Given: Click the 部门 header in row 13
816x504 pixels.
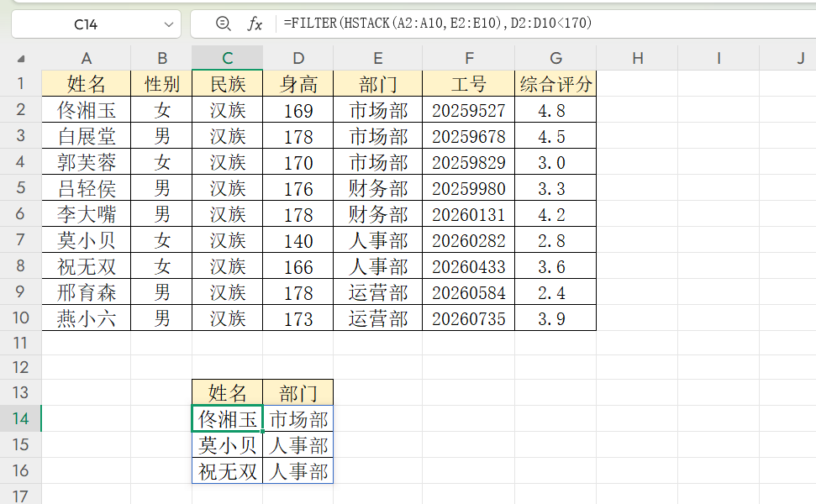Looking at the screenshot, I should (x=298, y=393).
